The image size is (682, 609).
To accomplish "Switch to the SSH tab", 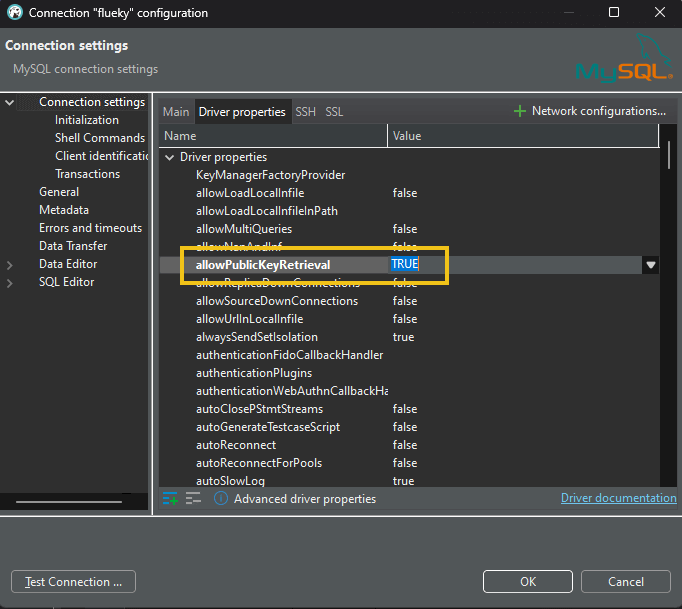I will (x=305, y=112).
